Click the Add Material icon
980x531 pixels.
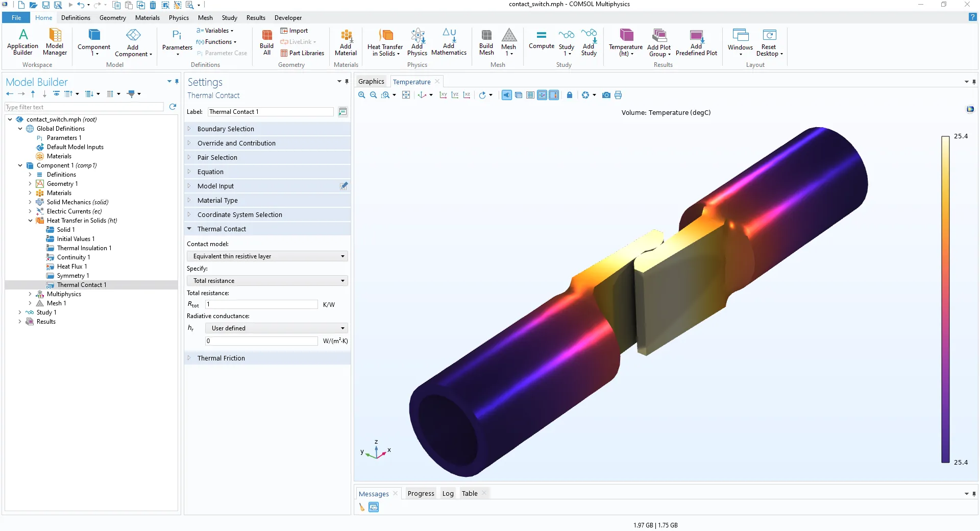[x=346, y=42]
